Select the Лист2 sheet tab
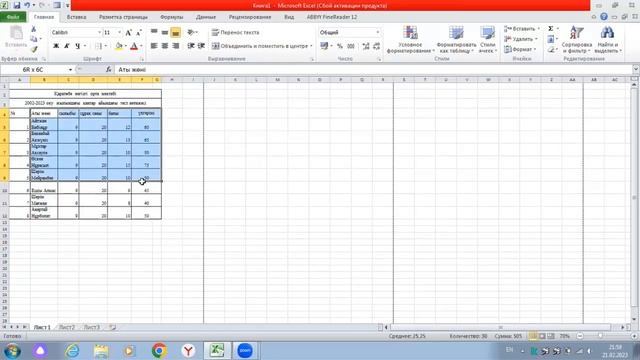Viewport: 640px width, 360px height. [67, 327]
